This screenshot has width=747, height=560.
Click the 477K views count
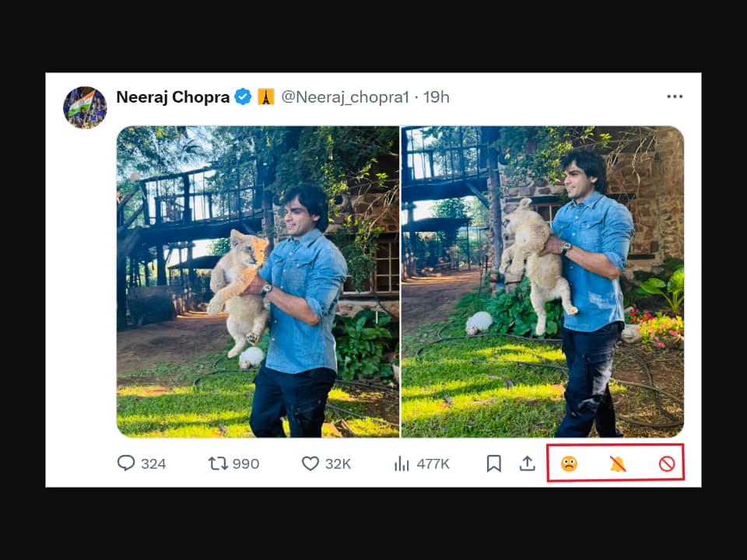pyautogui.click(x=433, y=464)
